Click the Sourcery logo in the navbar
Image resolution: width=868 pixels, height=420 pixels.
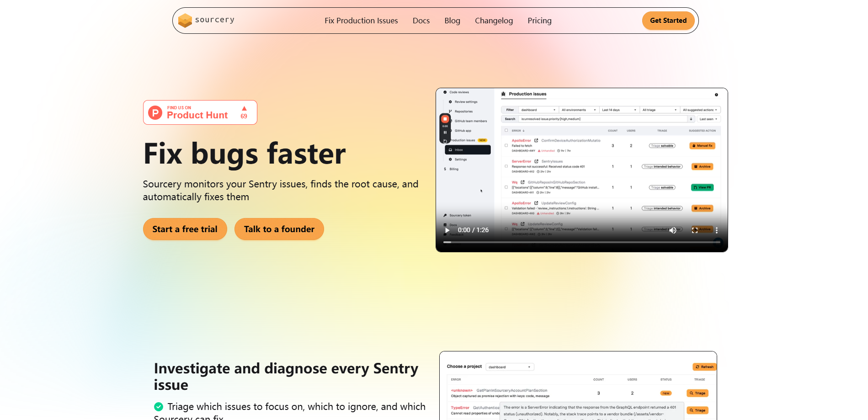pos(206,20)
